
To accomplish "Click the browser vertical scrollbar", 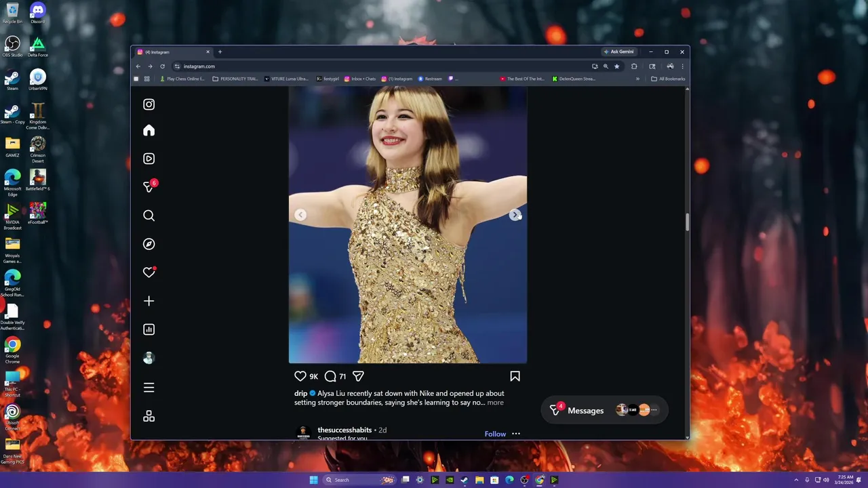I will (x=687, y=222).
